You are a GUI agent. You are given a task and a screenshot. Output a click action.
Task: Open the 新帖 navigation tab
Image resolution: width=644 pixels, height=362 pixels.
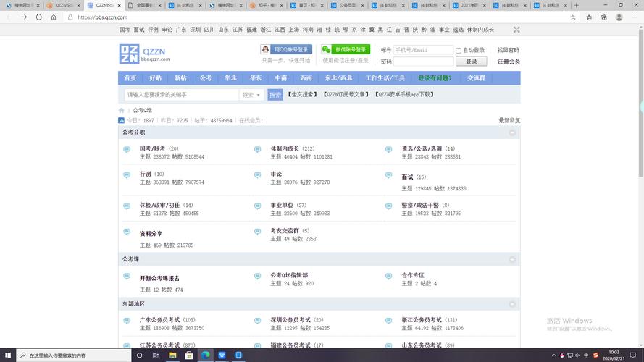180,78
